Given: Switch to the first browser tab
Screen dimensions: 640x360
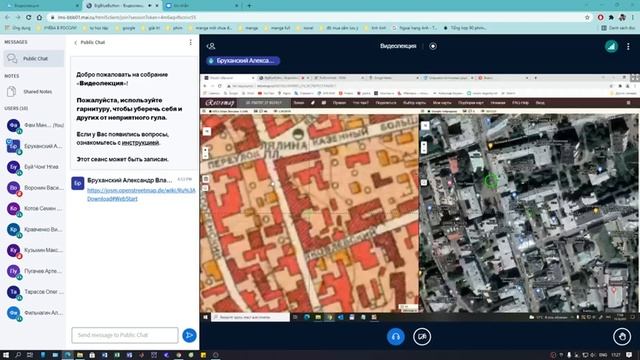Looking at the screenshot, I should click(41, 6).
